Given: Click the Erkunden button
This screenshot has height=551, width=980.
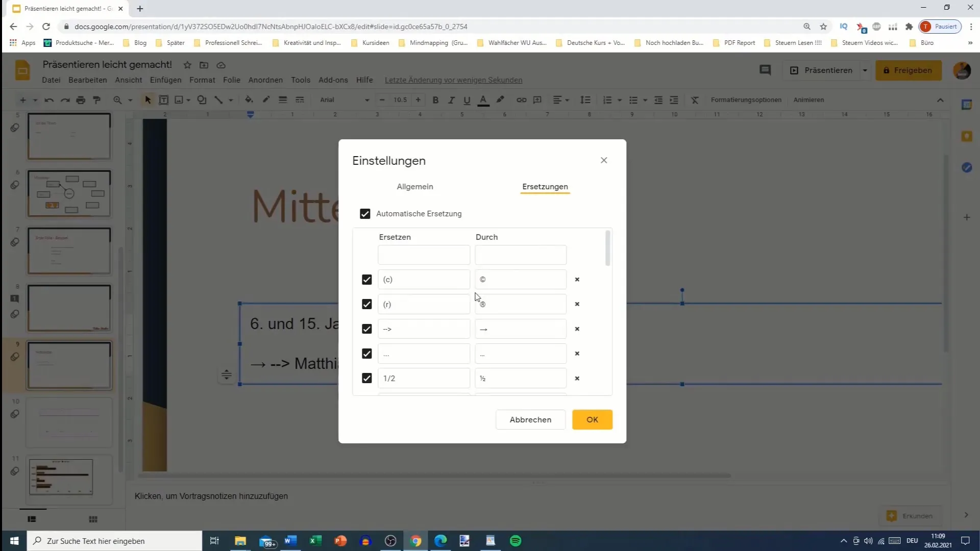Looking at the screenshot, I should tap(911, 516).
